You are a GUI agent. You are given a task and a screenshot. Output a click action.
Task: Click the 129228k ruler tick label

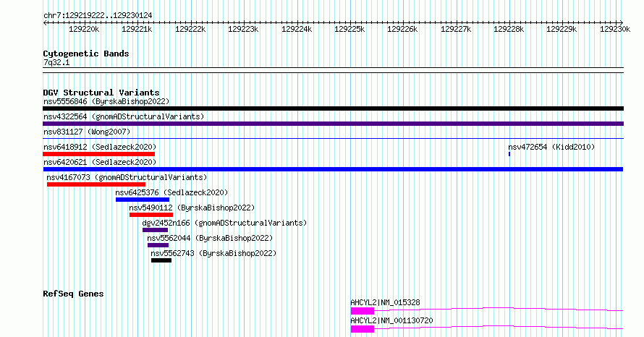pyautogui.click(x=509, y=29)
